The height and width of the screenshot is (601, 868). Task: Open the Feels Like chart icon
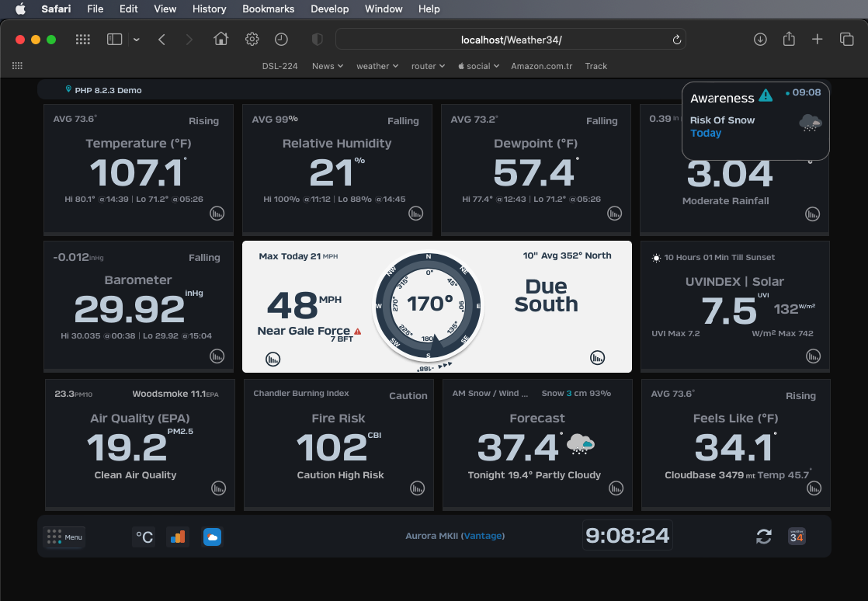(x=814, y=488)
